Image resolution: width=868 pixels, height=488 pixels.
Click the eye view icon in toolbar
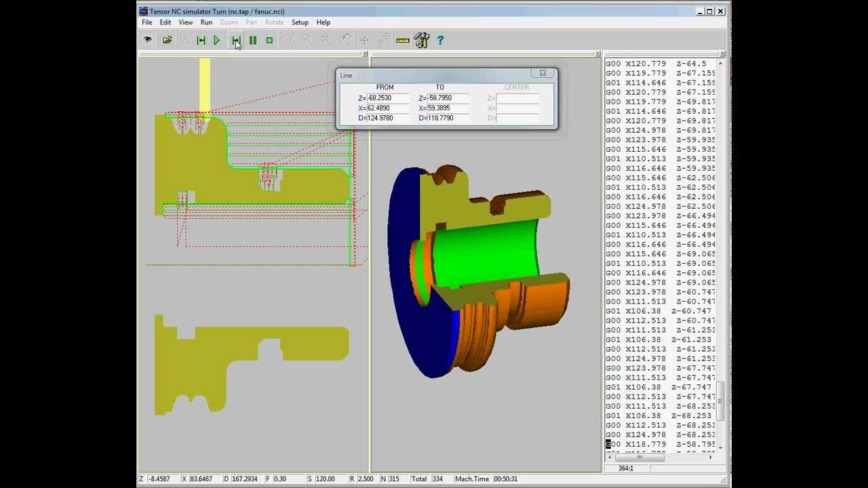(147, 41)
